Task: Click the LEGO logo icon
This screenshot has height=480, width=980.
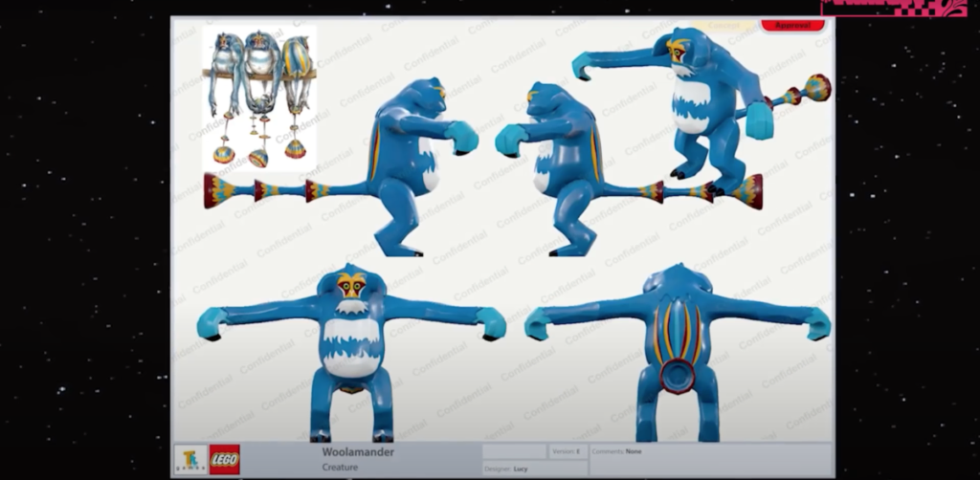Action: coord(225,459)
